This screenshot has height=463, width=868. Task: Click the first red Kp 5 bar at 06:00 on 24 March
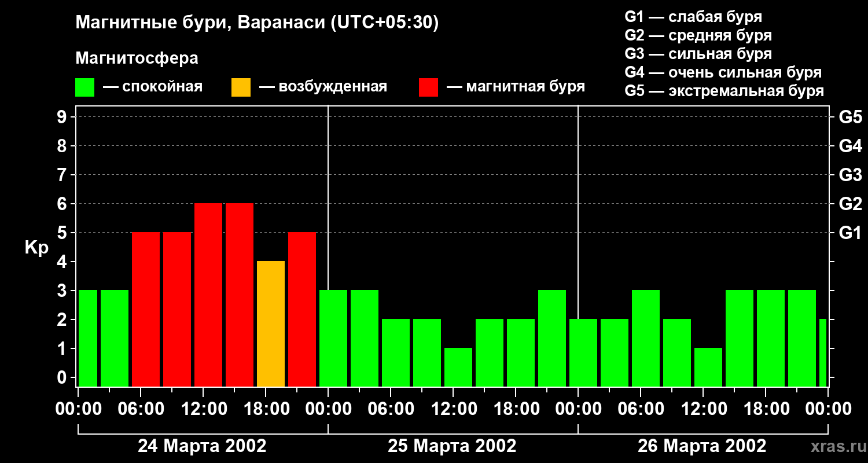point(146,309)
